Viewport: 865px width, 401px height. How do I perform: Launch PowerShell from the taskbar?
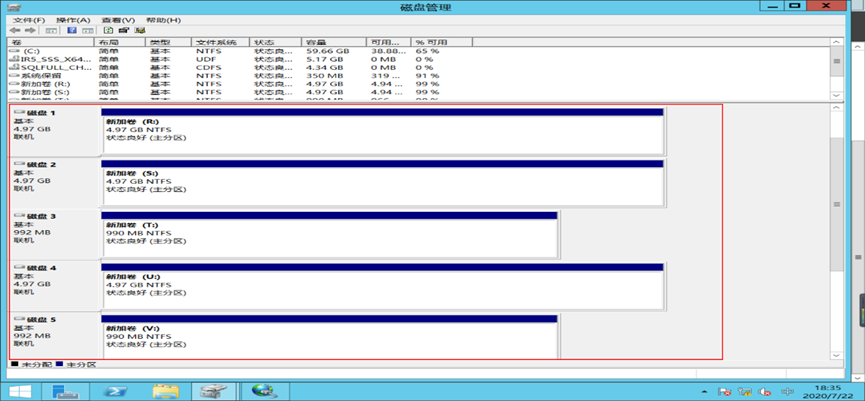tap(117, 391)
